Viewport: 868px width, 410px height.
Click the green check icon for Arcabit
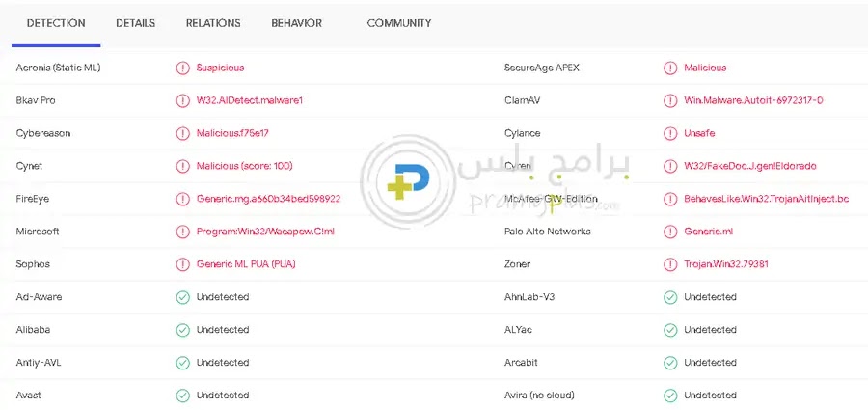(x=670, y=363)
